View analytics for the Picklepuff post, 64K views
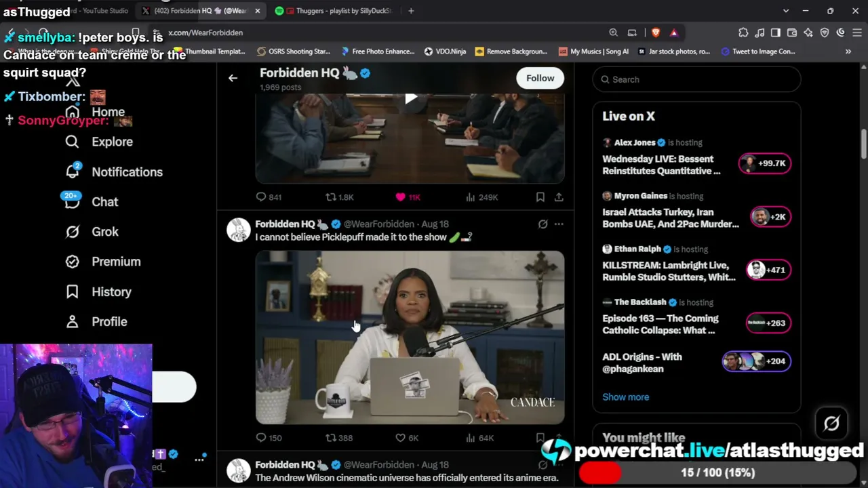Screen dimensions: 868x488 pos(479,438)
